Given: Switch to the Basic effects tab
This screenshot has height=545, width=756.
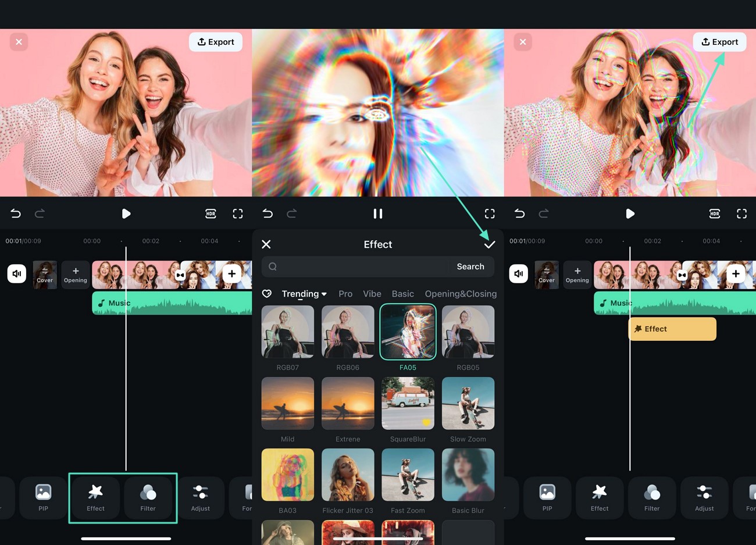Looking at the screenshot, I should pyautogui.click(x=403, y=294).
